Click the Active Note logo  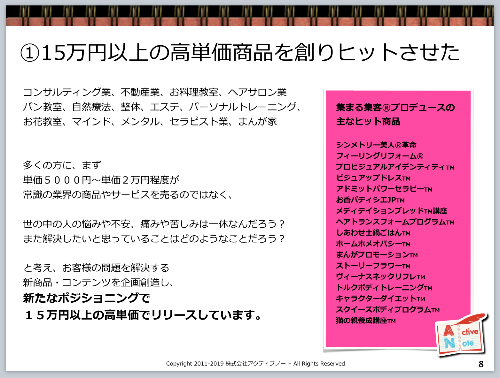tap(462, 334)
